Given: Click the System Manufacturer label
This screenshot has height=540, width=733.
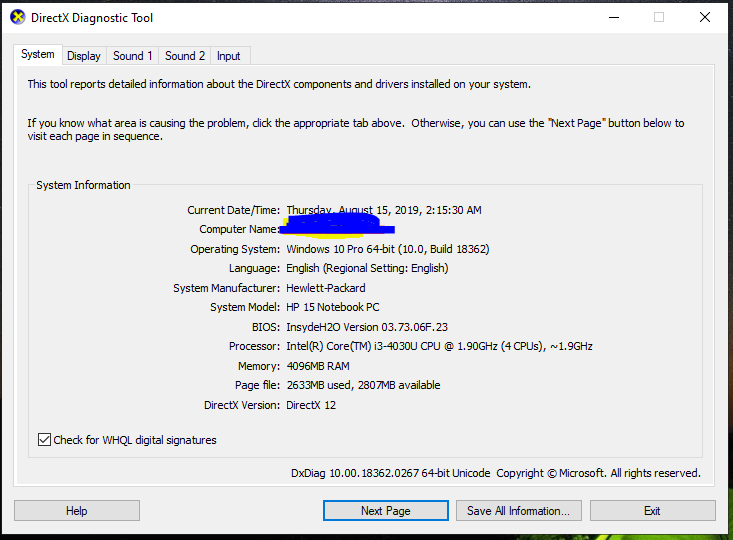Looking at the screenshot, I should (x=226, y=288).
